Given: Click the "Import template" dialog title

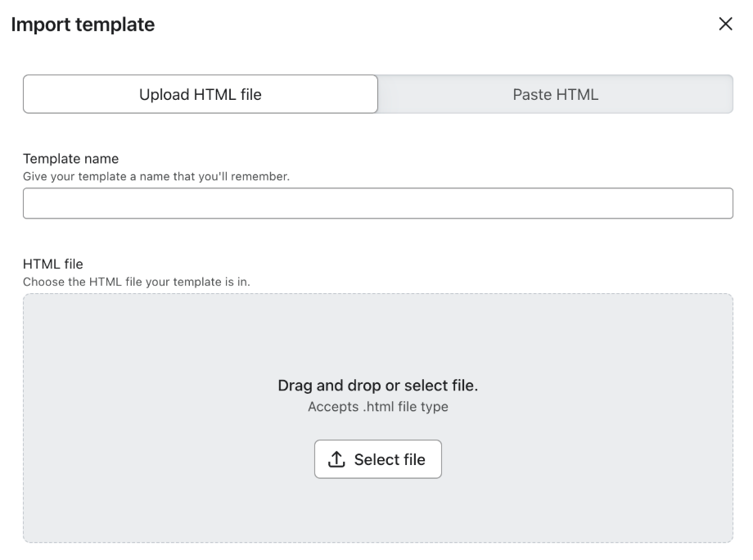Looking at the screenshot, I should coord(82,25).
